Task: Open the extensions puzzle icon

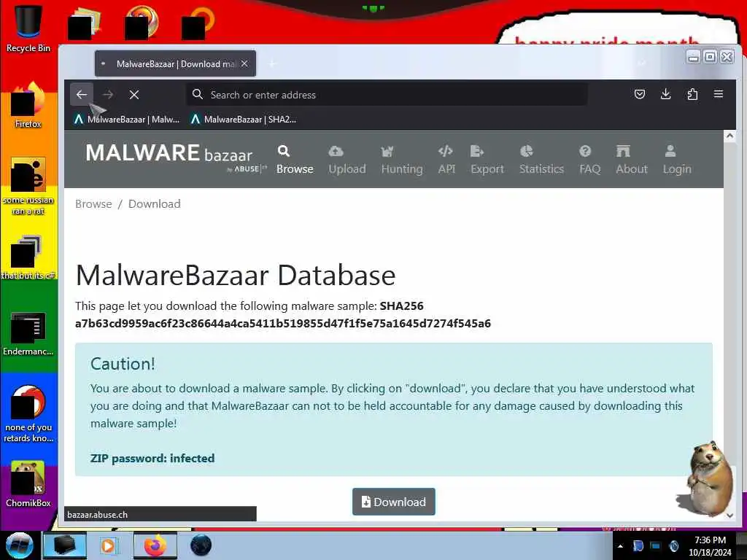Action: [x=692, y=94]
